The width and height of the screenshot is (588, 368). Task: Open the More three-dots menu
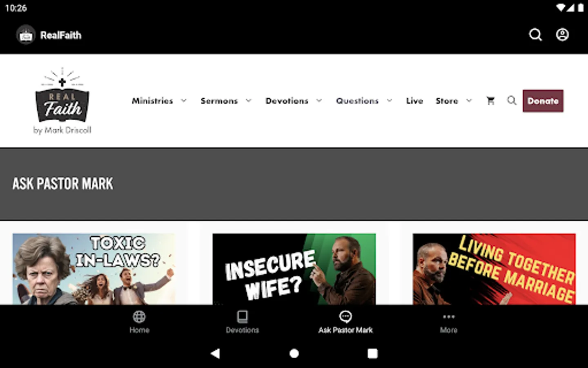[448, 317]
